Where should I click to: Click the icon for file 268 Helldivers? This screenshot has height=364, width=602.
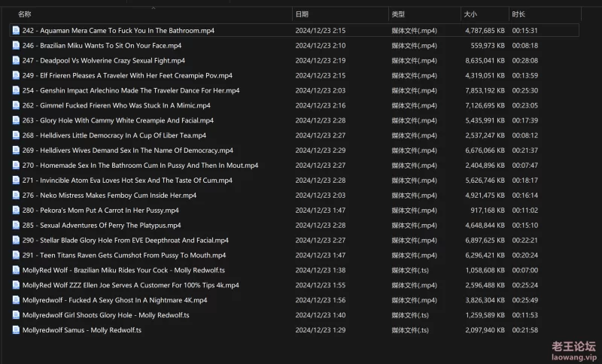click(x=17, y=135)
